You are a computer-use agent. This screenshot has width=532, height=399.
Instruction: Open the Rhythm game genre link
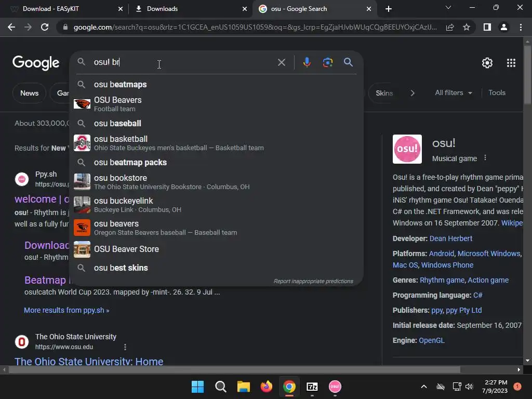tap(442, 280)
